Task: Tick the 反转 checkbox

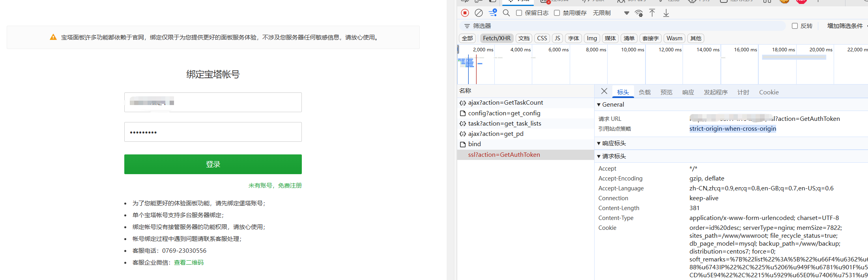Action: (x=795, y=26)
